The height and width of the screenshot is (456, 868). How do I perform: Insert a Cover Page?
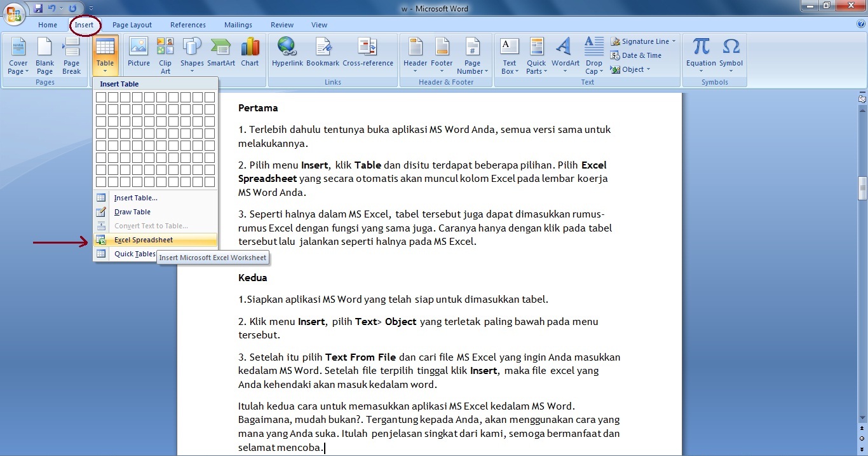(x=17, y=56)
